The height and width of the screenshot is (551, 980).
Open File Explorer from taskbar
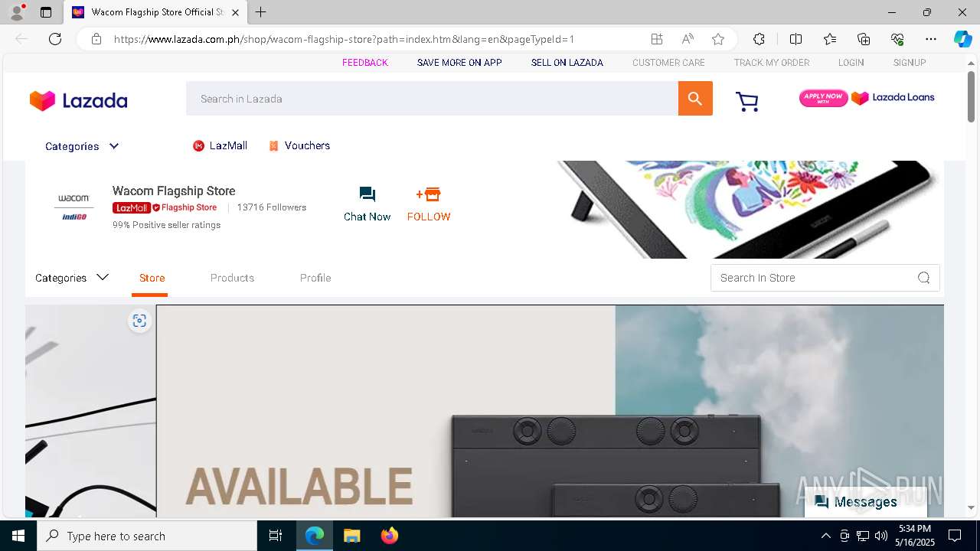tap(351, 536)
